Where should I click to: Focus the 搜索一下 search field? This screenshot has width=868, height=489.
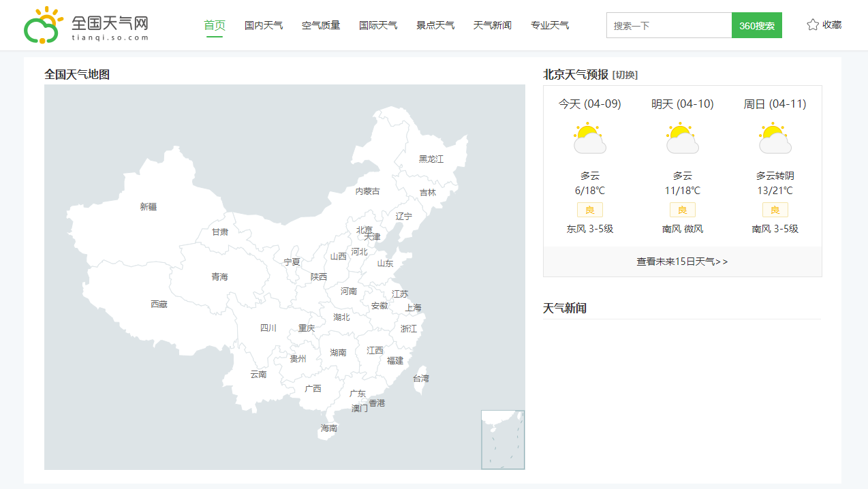coord(668,25)
